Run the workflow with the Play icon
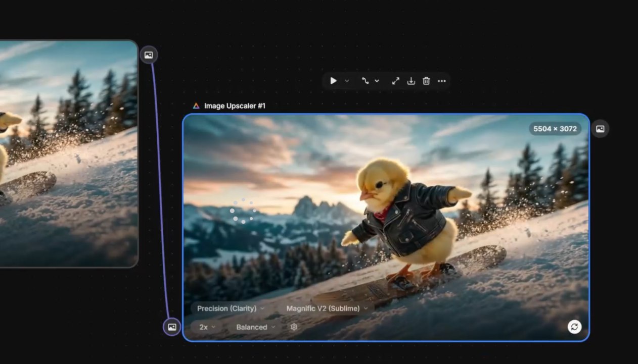 (x=333, y=81)
